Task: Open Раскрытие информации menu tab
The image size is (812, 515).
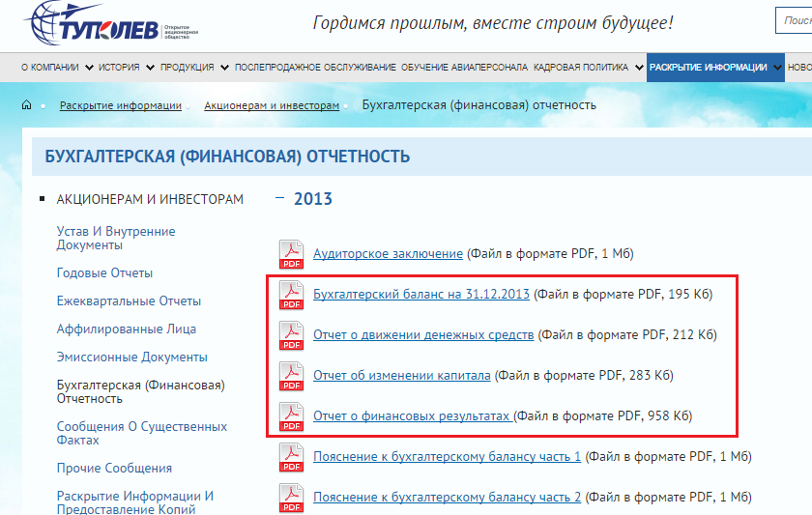Action: click(x=709, y=68)
